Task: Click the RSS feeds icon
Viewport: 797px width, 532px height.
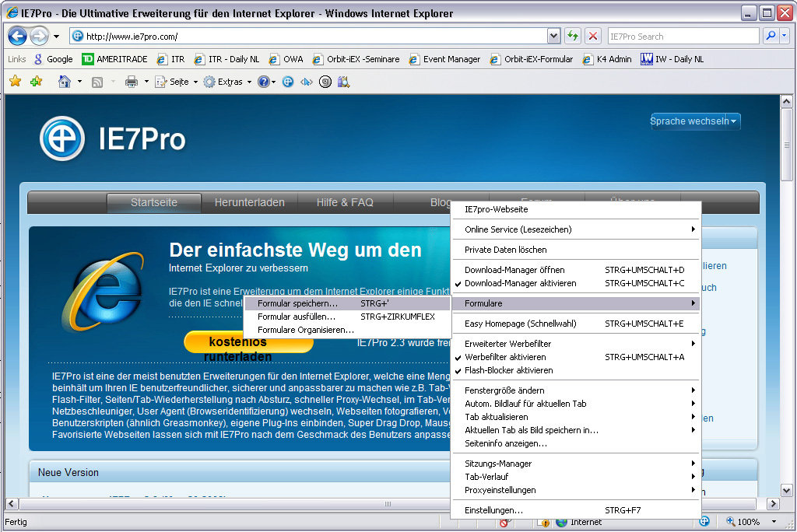Action: coord(97,82)
